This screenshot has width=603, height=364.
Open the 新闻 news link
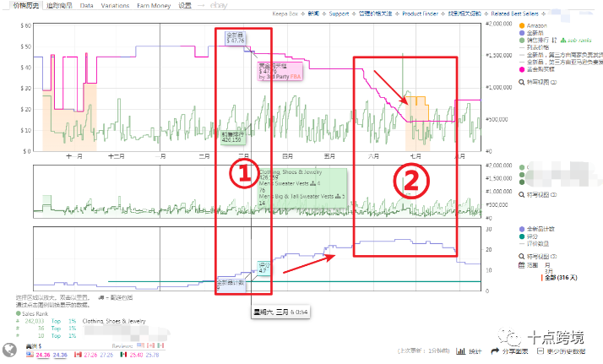313,14
